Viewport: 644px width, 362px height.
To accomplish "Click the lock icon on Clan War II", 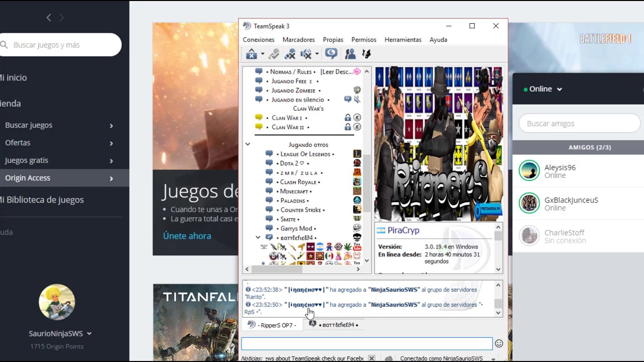I will pos(348,127).
